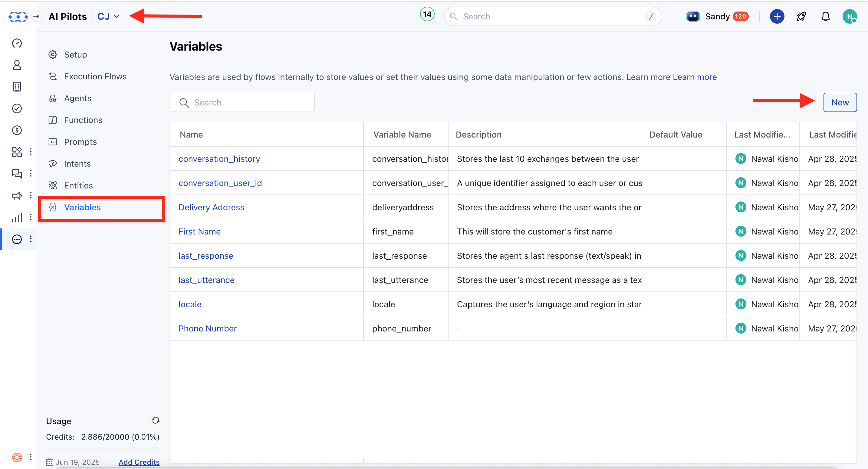
Task: Expand the sidebar with the arrow toggle
Action: click(x=36, y=16)
